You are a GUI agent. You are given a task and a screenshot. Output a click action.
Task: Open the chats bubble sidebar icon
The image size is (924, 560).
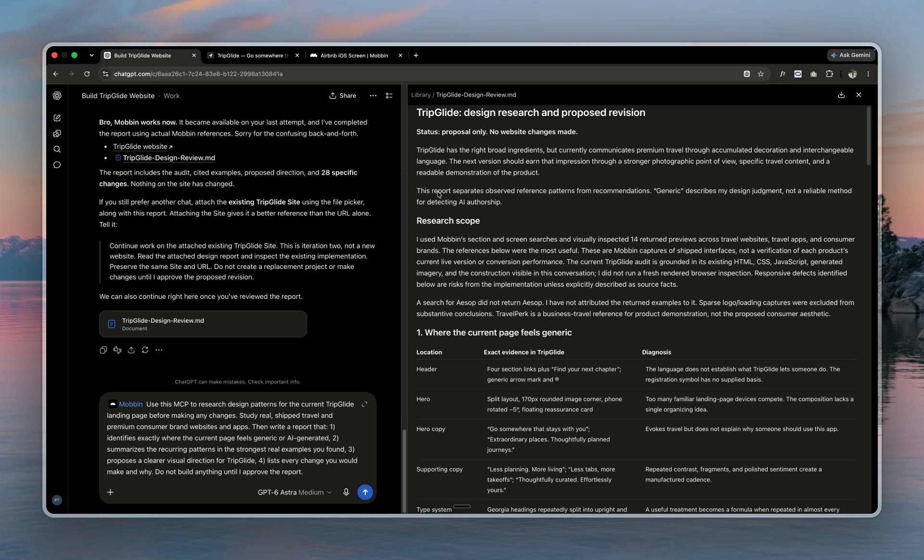click(57, 165)
